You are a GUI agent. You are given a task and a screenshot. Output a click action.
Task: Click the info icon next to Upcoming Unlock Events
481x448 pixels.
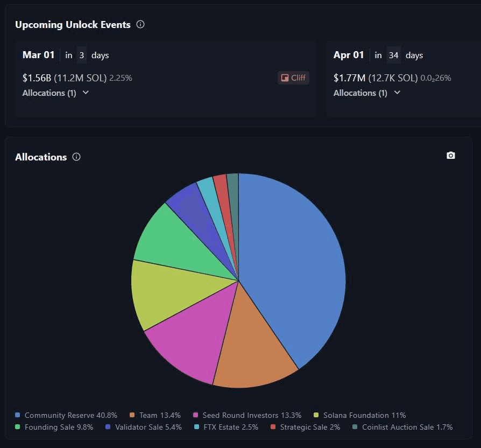(140, 24)
